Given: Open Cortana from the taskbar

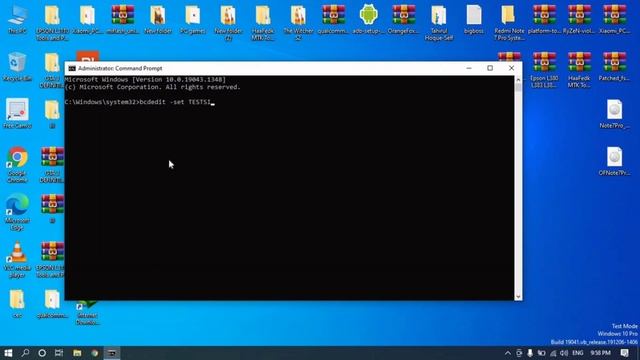Looking at the screenshot, I should coord(42,353).
